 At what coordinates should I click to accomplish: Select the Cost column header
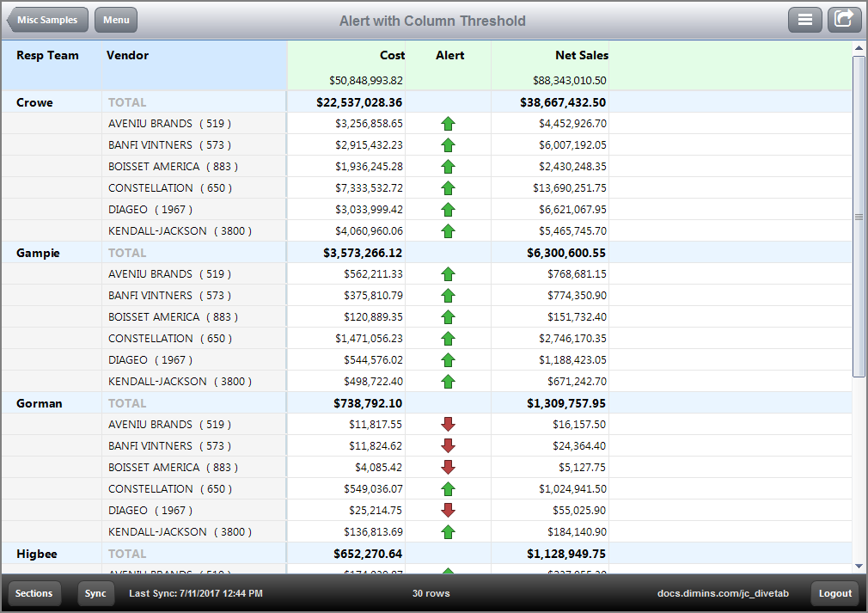click(x=392, y=55)
